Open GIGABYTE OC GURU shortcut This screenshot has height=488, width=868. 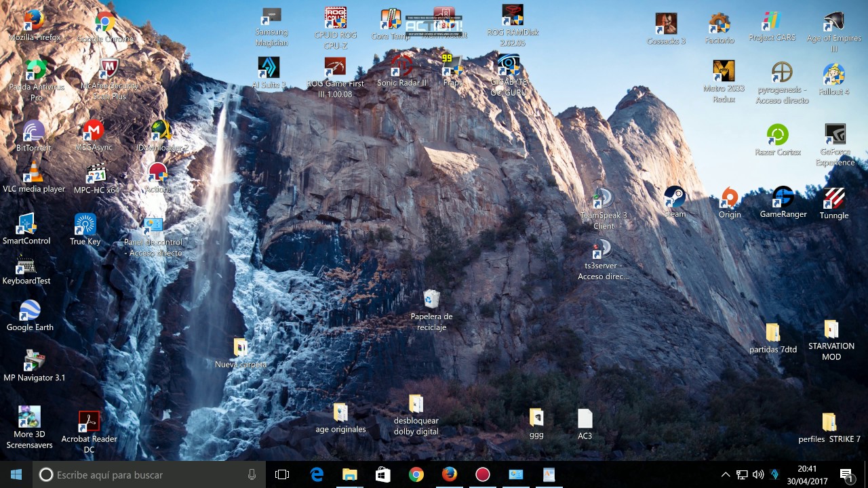coord(509,75)
